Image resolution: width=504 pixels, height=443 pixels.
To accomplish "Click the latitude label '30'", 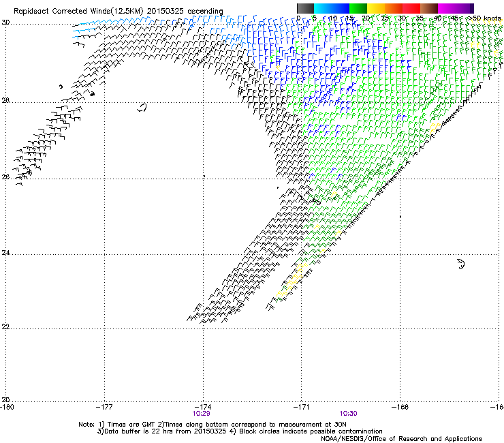I will coord(5,22).
